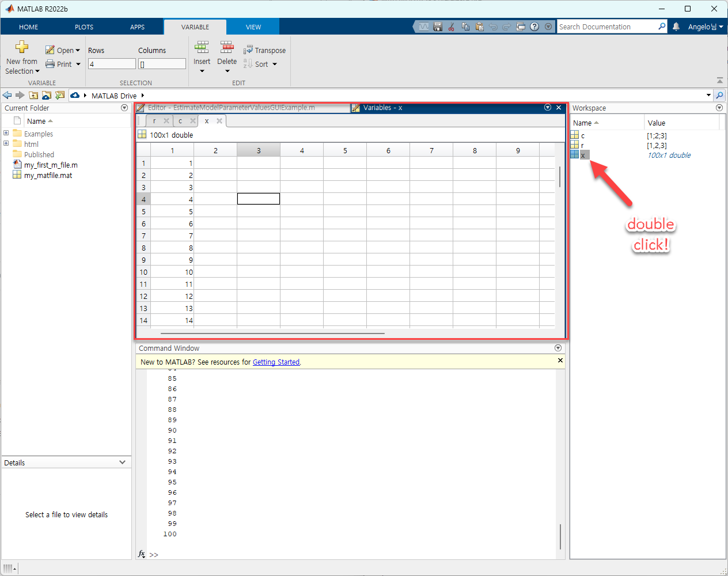
Task: Select variable x in Workspace
Action: (583, 155)
